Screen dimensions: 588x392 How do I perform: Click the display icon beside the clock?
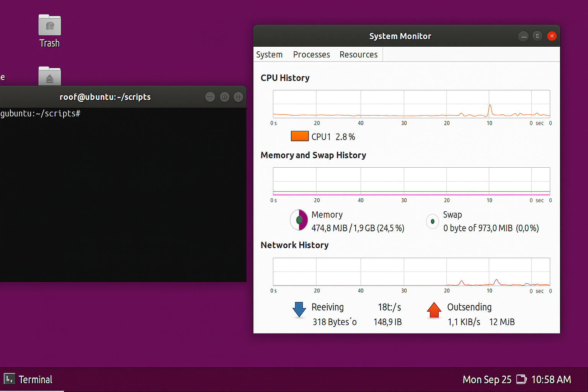(x=521, y=379)
